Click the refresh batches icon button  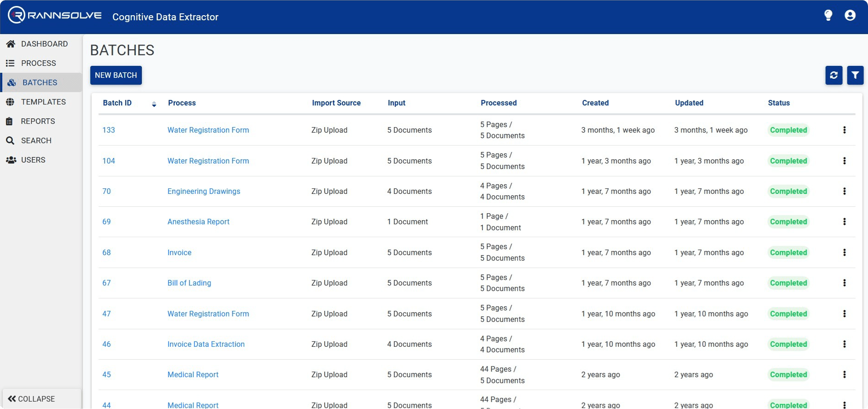coord(833,75)
